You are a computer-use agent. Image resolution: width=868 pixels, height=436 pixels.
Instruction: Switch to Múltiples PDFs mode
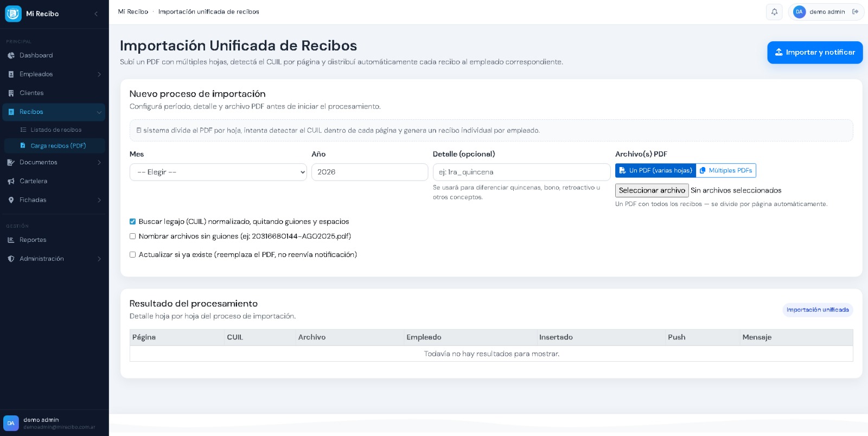tap(726, 170)
